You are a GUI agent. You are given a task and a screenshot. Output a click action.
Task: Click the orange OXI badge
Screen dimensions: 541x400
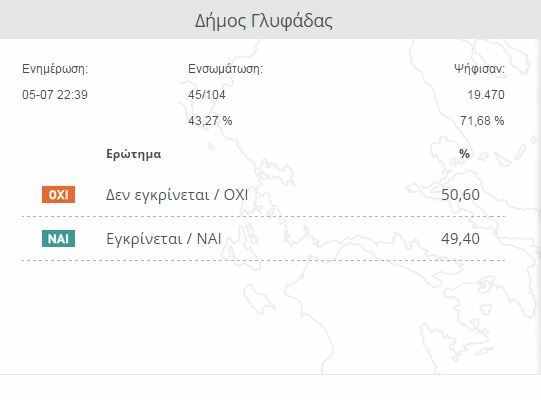[x=58, y=195]
